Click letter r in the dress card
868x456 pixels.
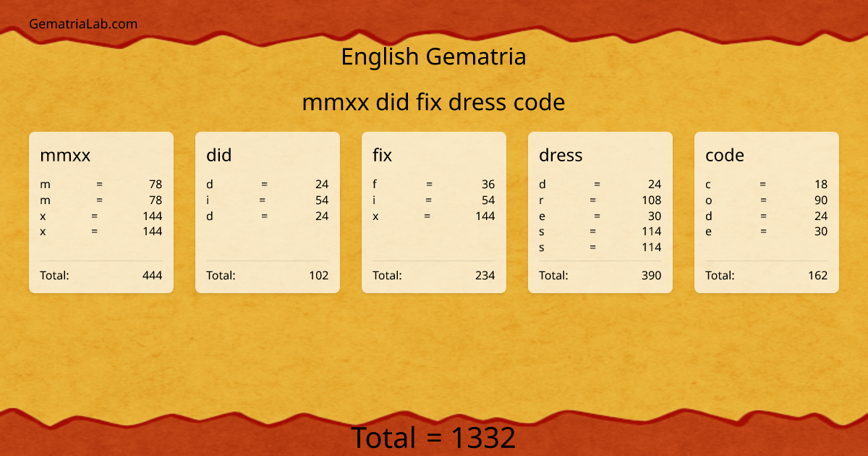pyautogui.click(x=541, y=200)
